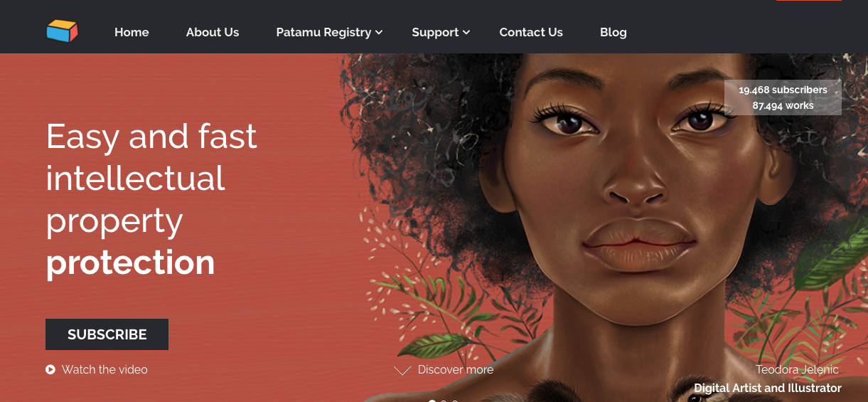Select the first carousel slide dot
The image size is (868, 402).
click(x=432, y=401)
